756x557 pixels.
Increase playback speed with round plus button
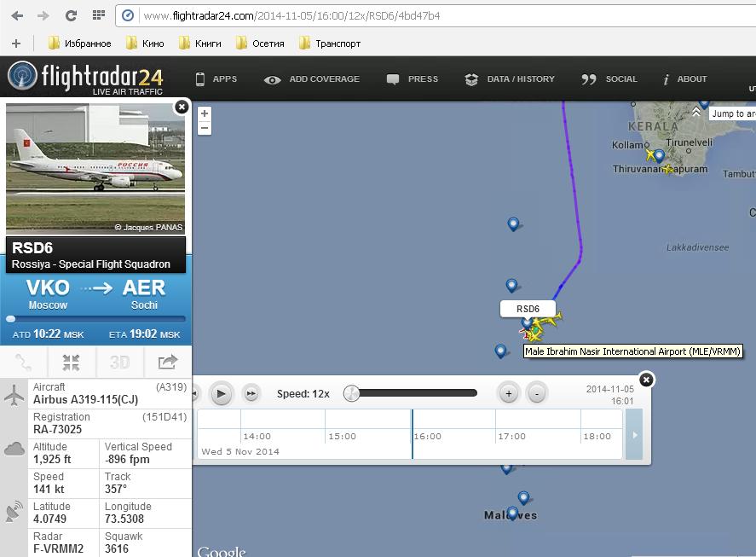508,394
